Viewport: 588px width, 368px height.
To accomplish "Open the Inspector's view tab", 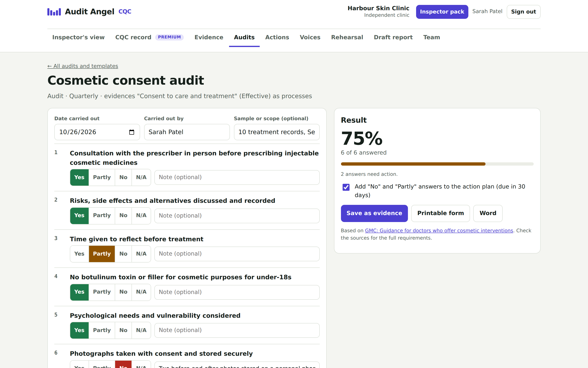I will [x=78, y=37].
